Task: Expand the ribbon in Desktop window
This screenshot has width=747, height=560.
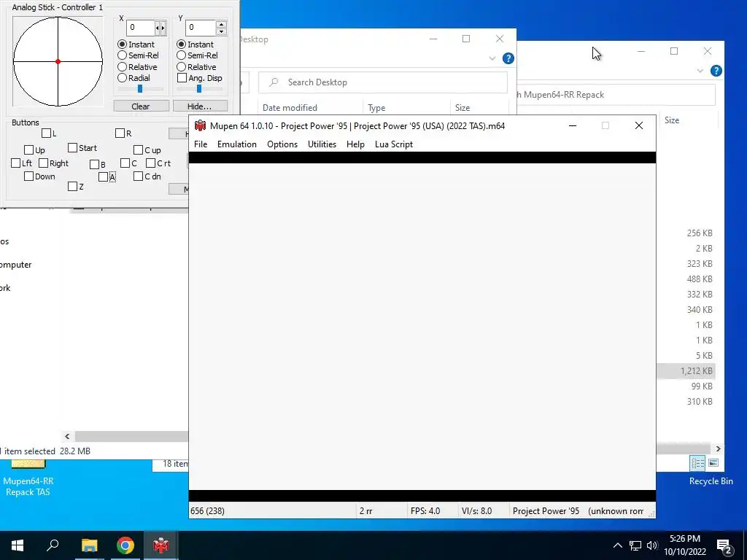Action: (x=492, y=58)
